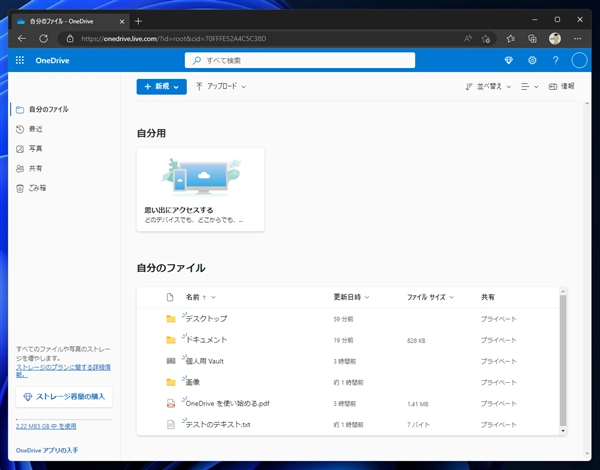Open the storage plan details link
This screenshot has height=470, width=600.
click(63, 370)
